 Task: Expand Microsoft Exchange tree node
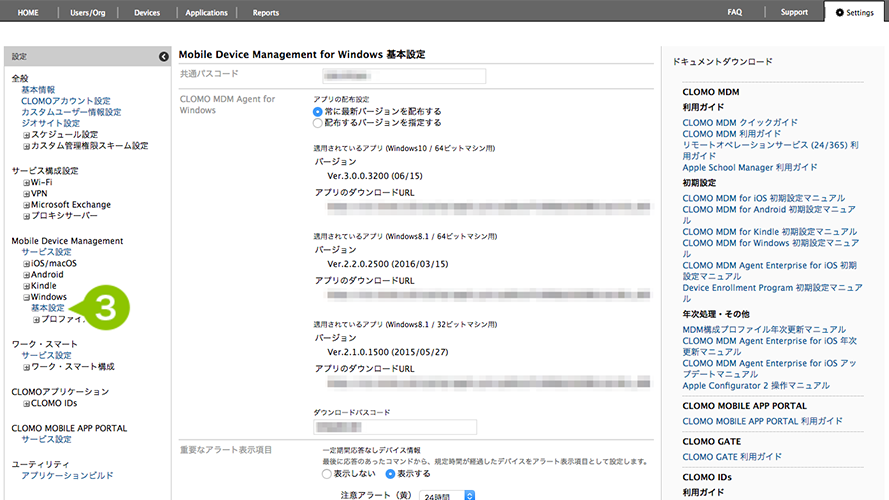(x=26, y=205)
